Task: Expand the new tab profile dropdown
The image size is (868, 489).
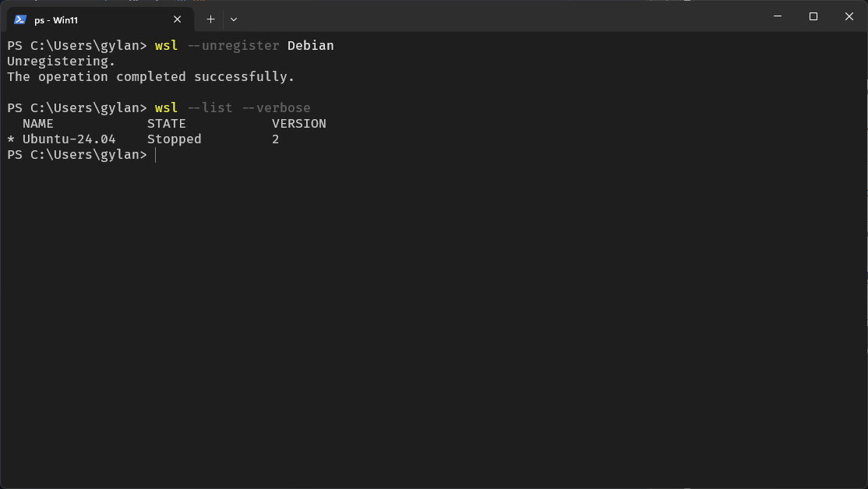Action: click(x=234, y=19)
